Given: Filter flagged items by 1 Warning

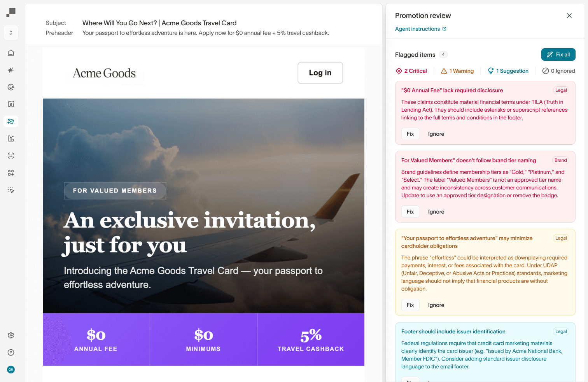Looking at the screenshot, I should (457, 71).
